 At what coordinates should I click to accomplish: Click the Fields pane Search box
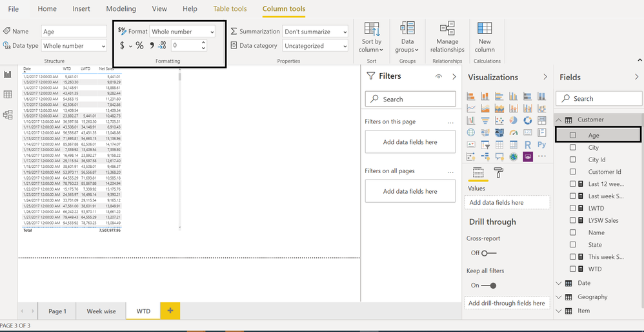coord(598,99)
